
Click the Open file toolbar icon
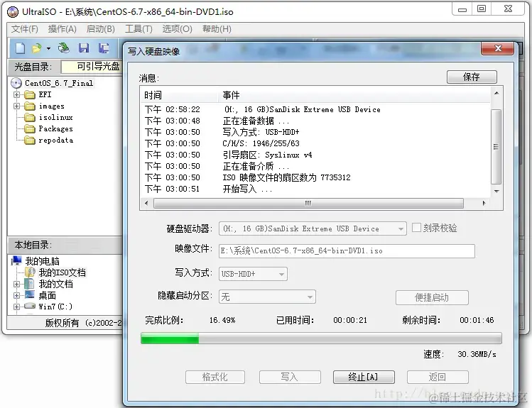tap(37, 48)
